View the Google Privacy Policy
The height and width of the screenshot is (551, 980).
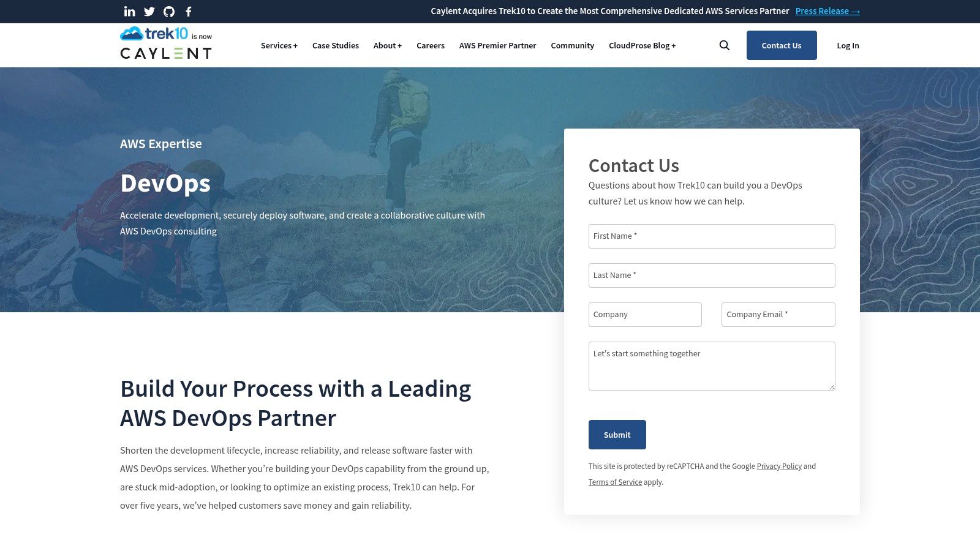pos(778,466)
